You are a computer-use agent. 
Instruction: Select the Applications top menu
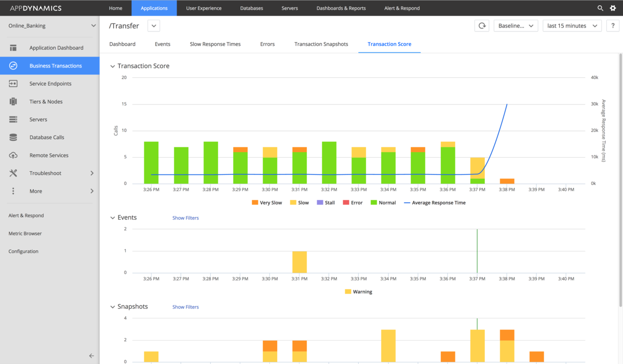pos(154,8)
